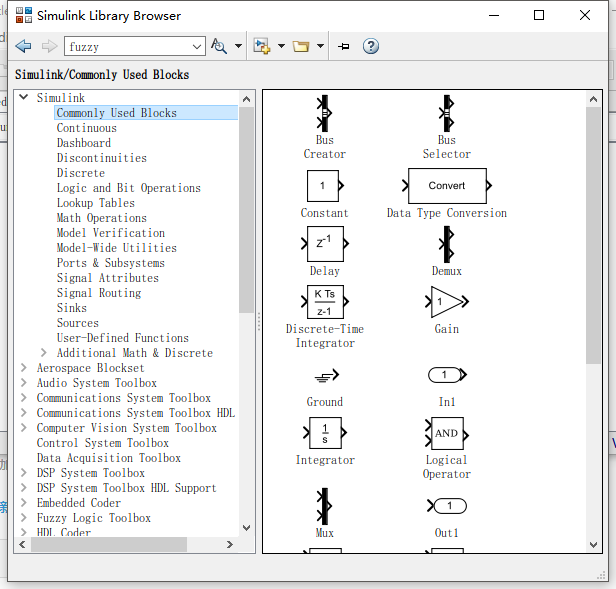Click blocks panel vertical scrollbar thumb
The height and width of the screenshot is (589, 616).
point(593,235)
